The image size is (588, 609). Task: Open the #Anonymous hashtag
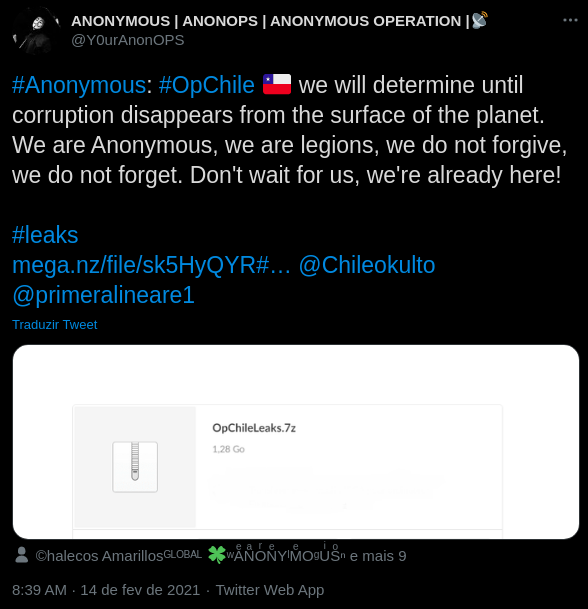click(79, 85)
